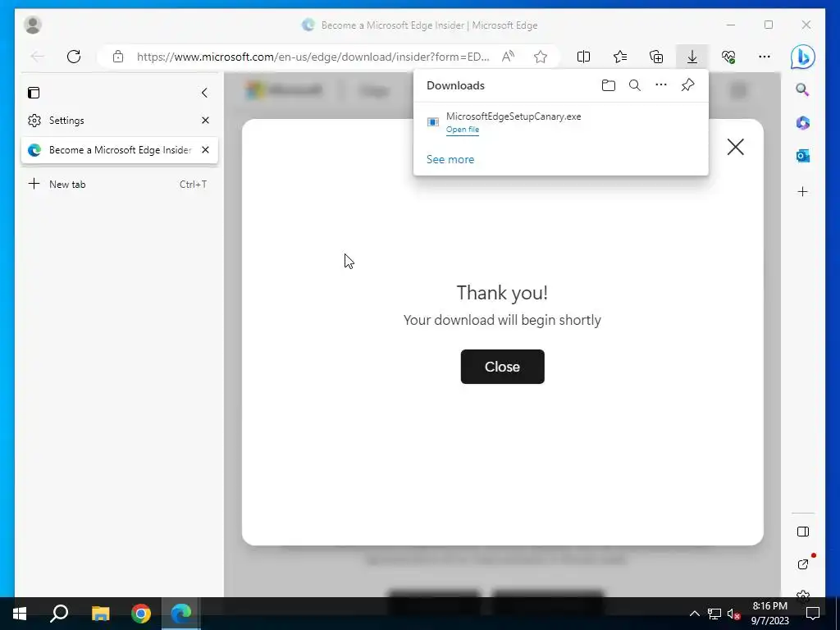Open more options in Downloads panel
This screenshot has height=630, width=840.
[661, 84]
